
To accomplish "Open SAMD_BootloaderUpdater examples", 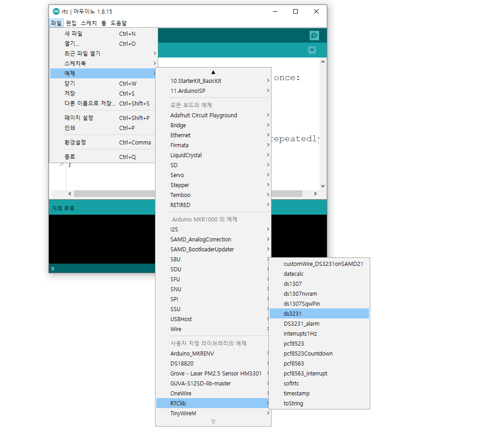I will tap(213, 249).
